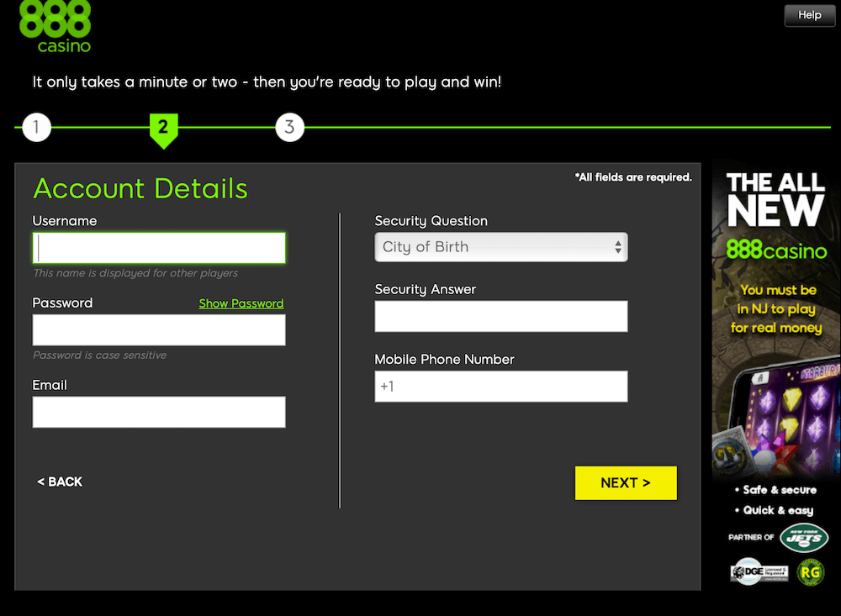
Task: Jump to registration step 3
Action: pos(289,127)
